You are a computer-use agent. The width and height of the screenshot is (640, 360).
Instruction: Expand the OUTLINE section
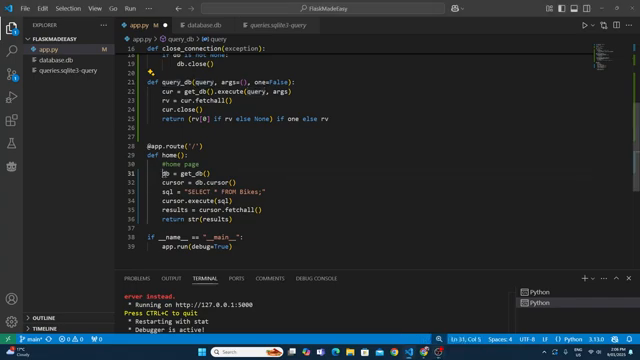point(69,318)
